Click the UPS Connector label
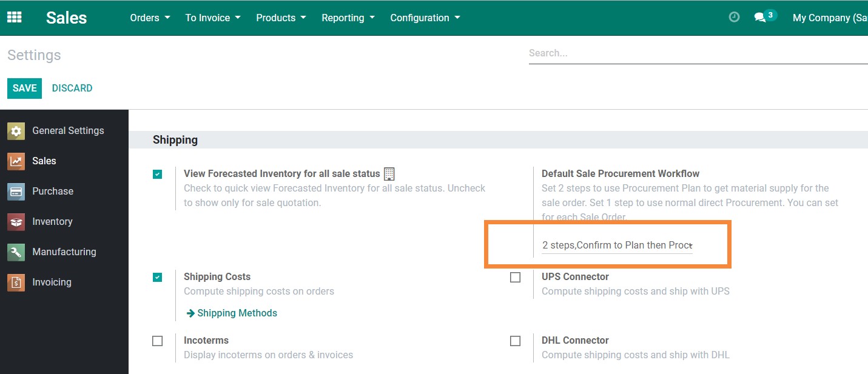The height and width of the screenshot is (374, 868). click(575, 276)
